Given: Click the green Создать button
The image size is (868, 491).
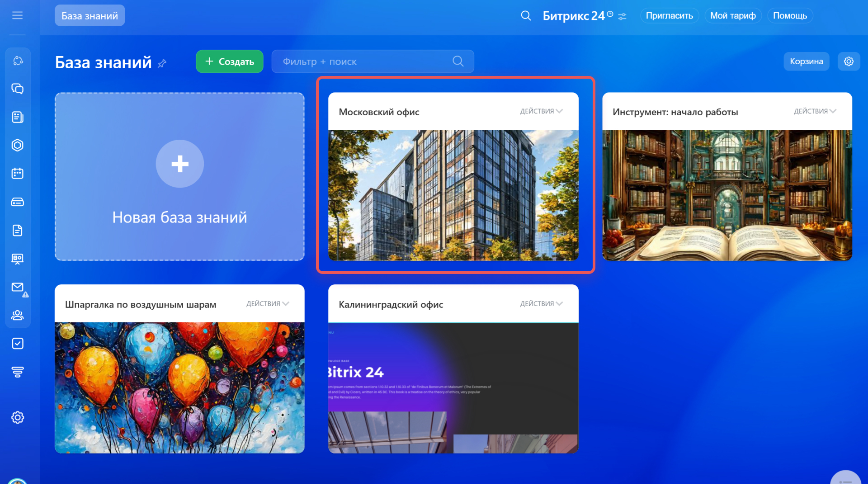Looking at the screenshot, I should tap(230, 61).
